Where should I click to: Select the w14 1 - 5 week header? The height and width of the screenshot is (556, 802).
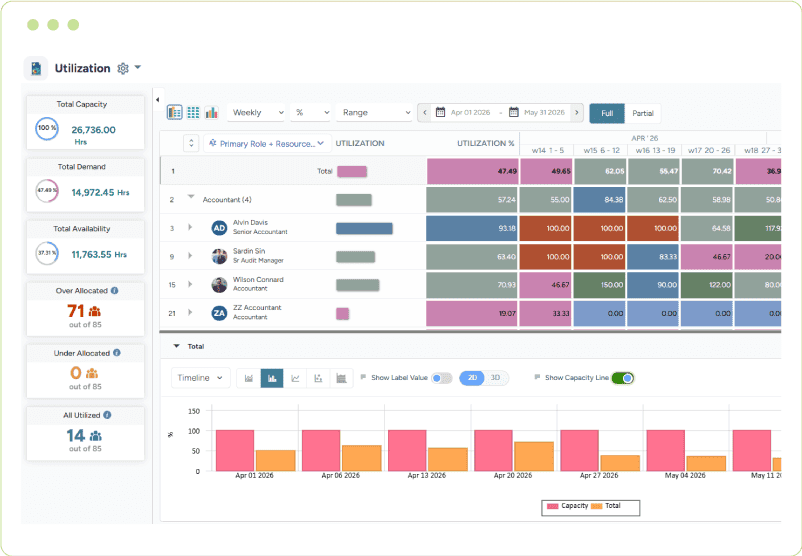tap(548, 150)
